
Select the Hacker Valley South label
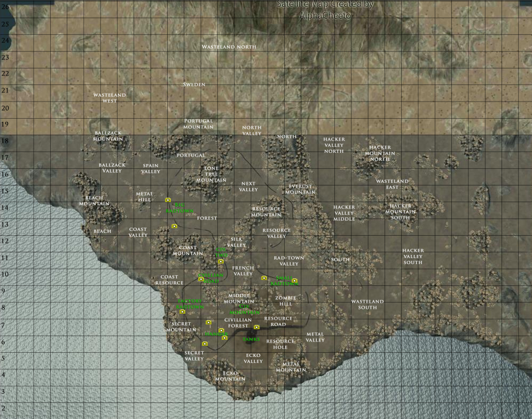pyautogui.click(x=413, y=257)
